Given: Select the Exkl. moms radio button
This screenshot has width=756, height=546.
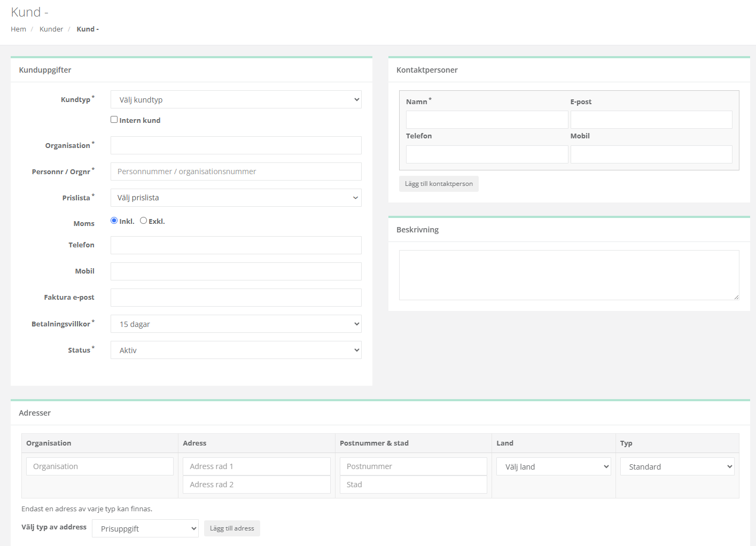Looking at the screenshot, I should click(143, 221).
